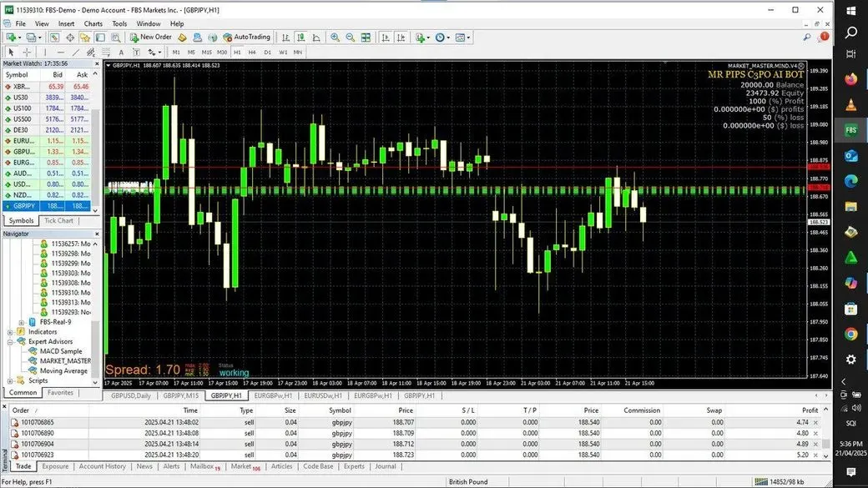Toggle the Auto Scroll chart icon
The image size is (868, 488).
pos(386,37)
